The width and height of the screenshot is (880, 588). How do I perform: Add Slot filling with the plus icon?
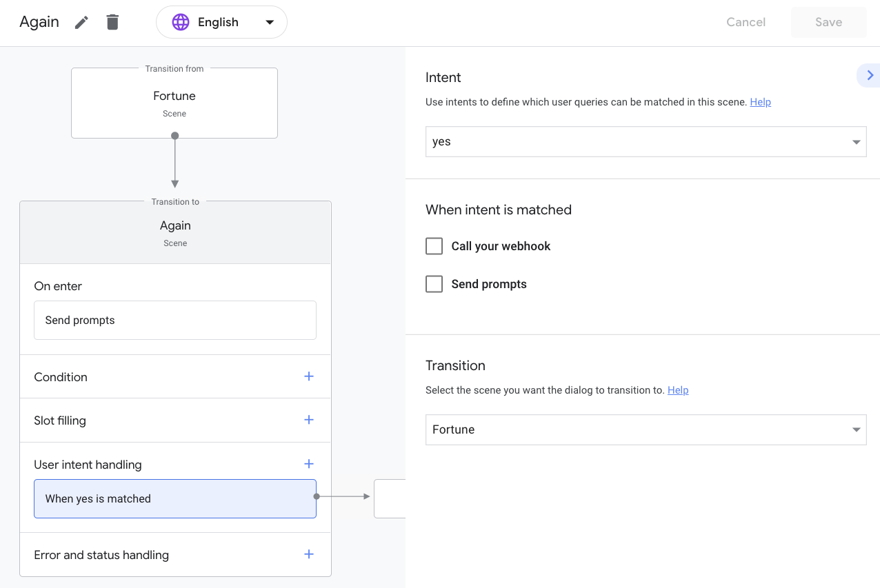click(x=309, y=420)
